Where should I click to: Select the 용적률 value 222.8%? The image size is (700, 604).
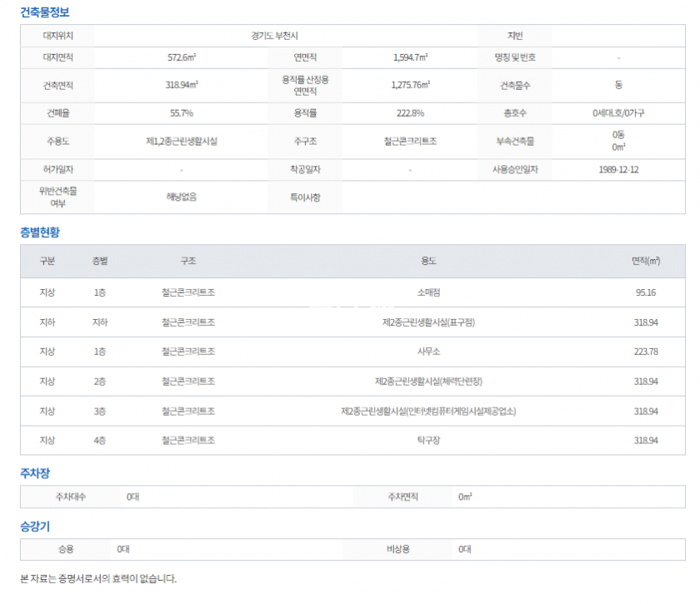tap(410, 112)
